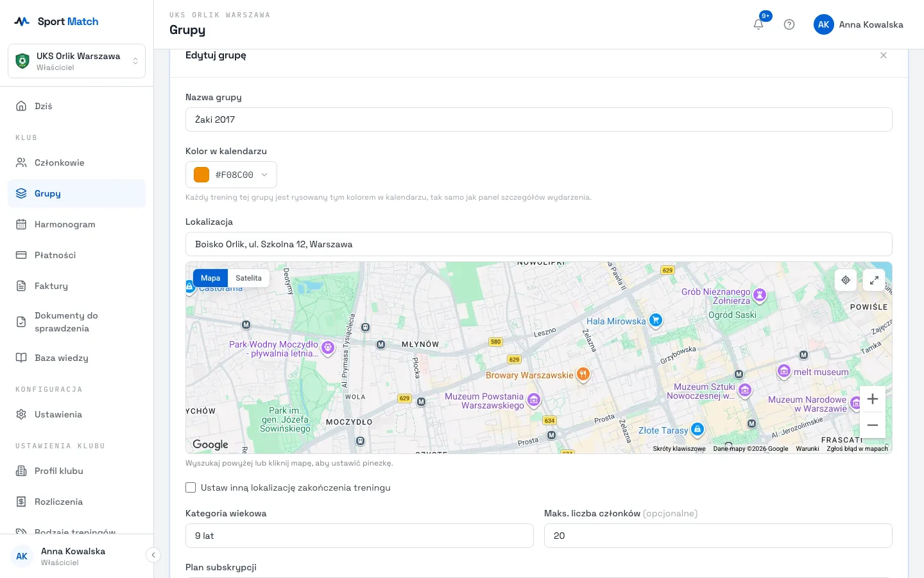
Task: Click the help question mark icon
Action: click(789, 24)
